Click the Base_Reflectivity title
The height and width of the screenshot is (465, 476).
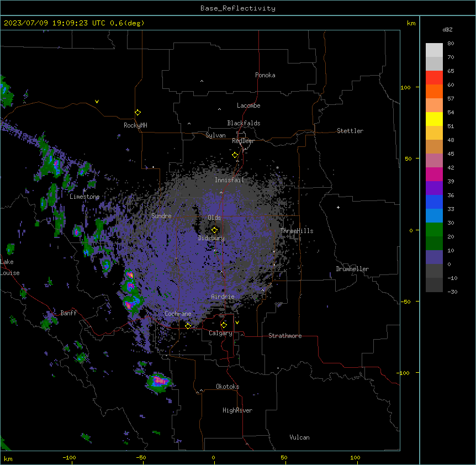[238, 8]
